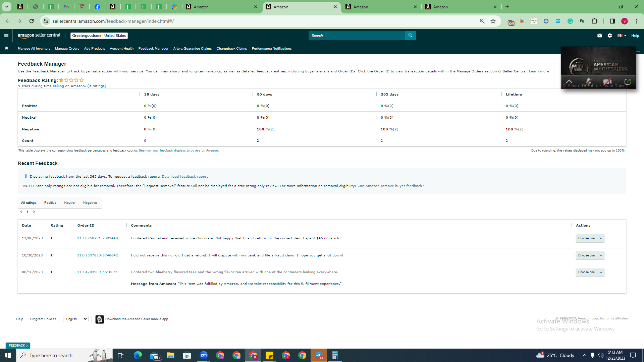Open order 113-0750791-7083440
Image resolution: width=644 pixels, height=362 pixels.
[x=98, y=238]
